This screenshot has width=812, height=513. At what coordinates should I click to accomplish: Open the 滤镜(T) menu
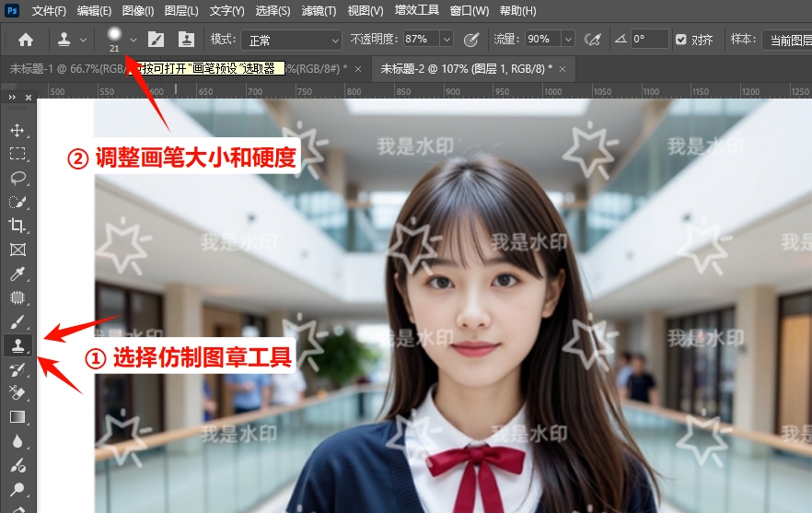pos(319,11)
